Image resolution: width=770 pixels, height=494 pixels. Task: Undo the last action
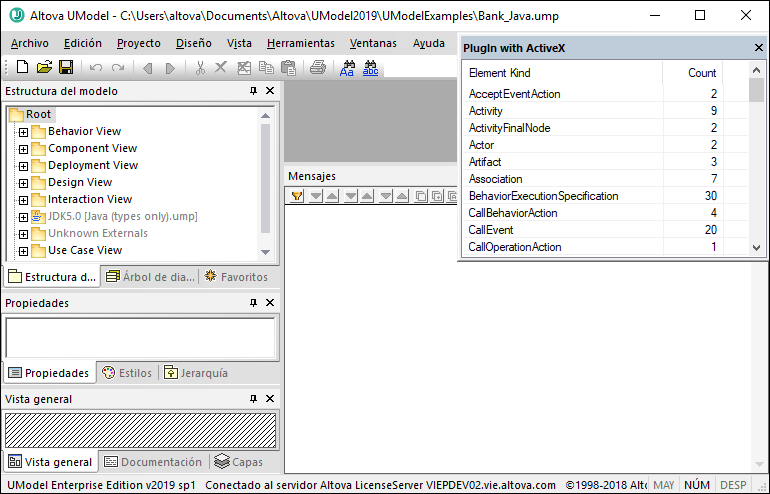[x=96, y=68]
